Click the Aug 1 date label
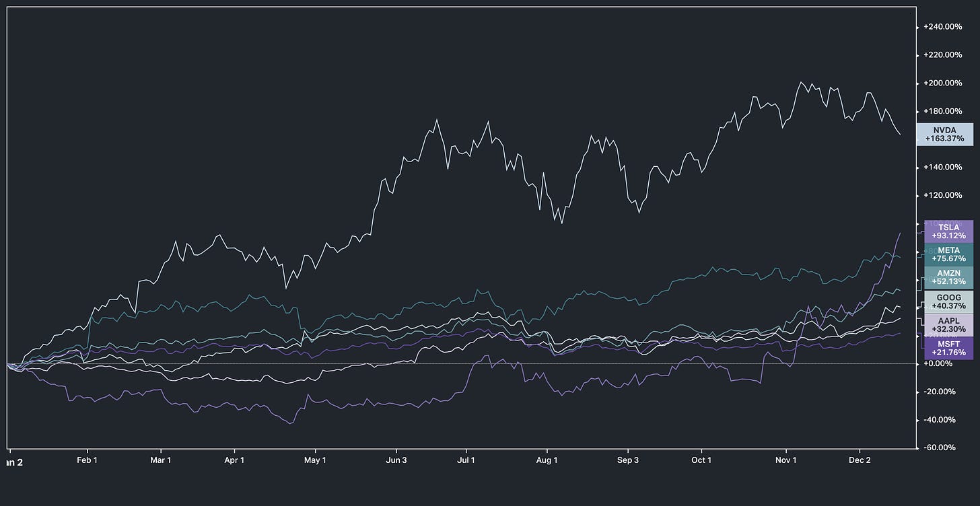 point(547,460)
